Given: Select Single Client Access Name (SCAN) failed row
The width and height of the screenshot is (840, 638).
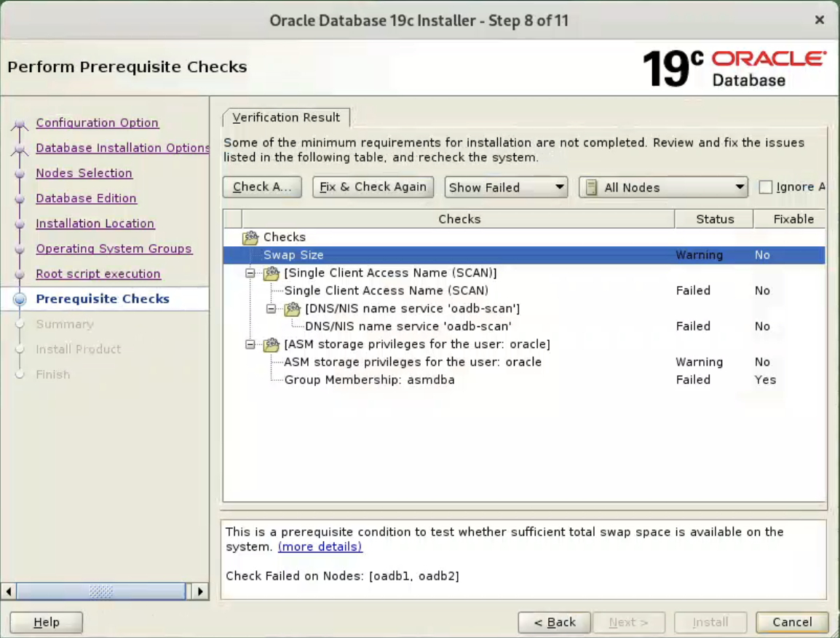Looking at the screenshot, I should click(524, 291).
